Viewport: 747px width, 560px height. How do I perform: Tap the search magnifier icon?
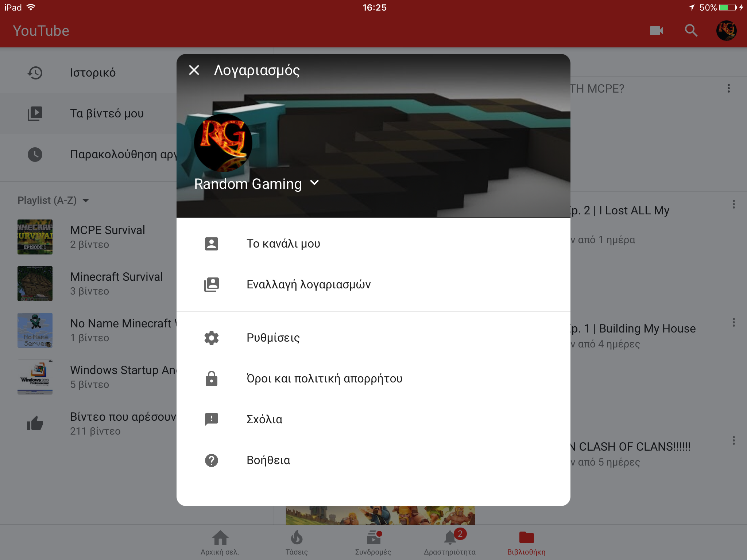691,31
